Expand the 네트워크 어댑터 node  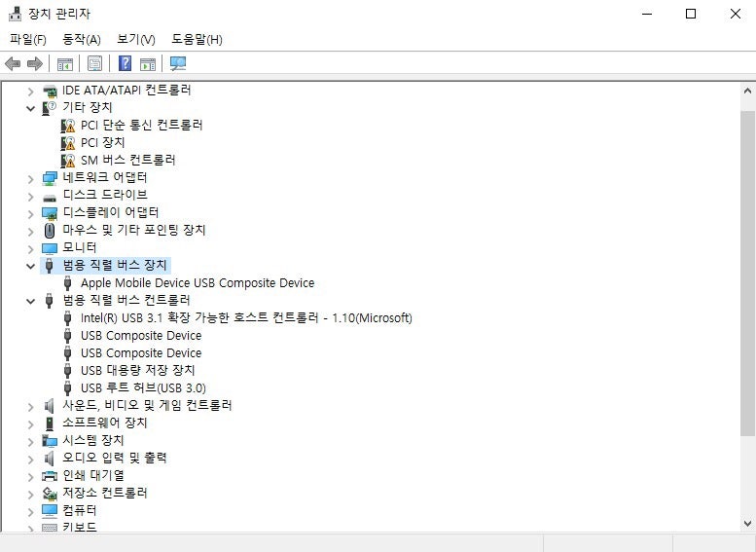click(x=30, y=179)
